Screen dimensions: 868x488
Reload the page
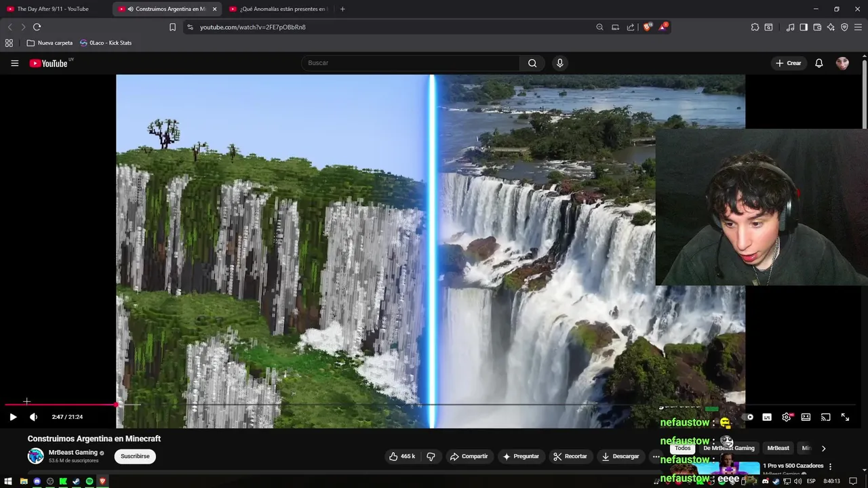click(37, 27)
